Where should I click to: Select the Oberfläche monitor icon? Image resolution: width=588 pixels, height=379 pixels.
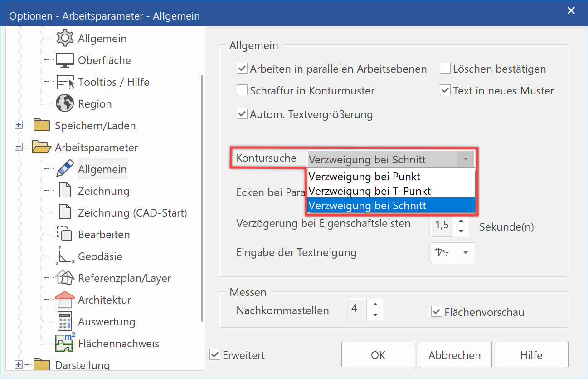tap(64, 60)
